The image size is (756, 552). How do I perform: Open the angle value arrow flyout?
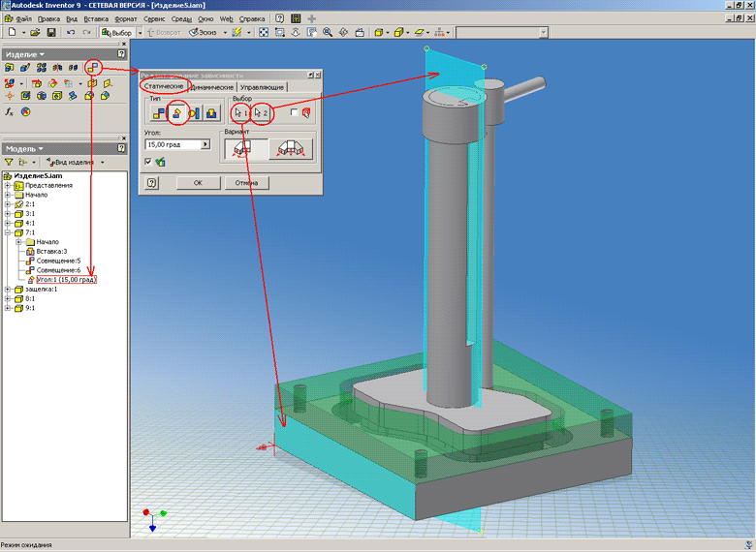click(x=205, y=144)
